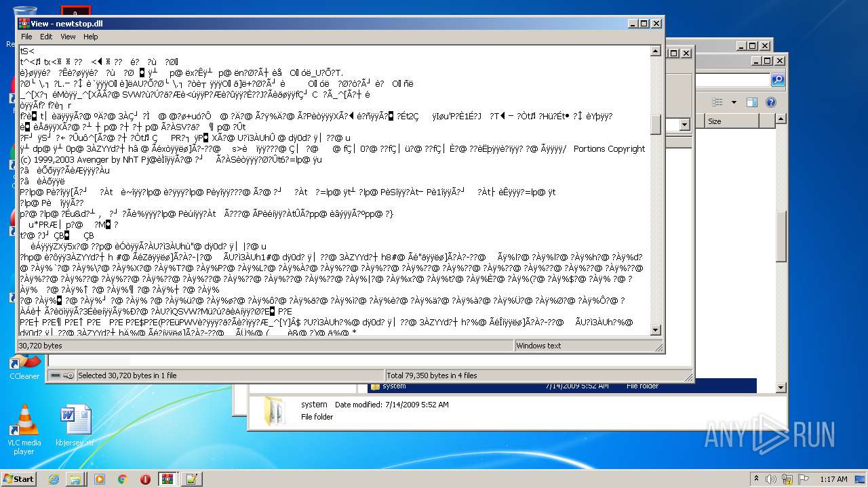Image resolution: width=868 pixels, height=488 pixels.
Task: Select the highlighted 'system' folder row in Explorer
Action: (x=562, y=386)
